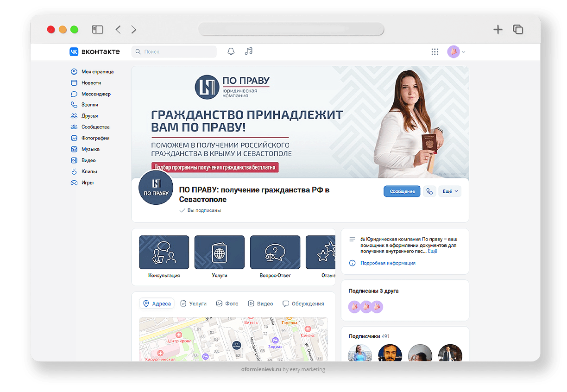The image size is (567, 392).
Task: Click the Поиск search field
Action: coord(174,52)
